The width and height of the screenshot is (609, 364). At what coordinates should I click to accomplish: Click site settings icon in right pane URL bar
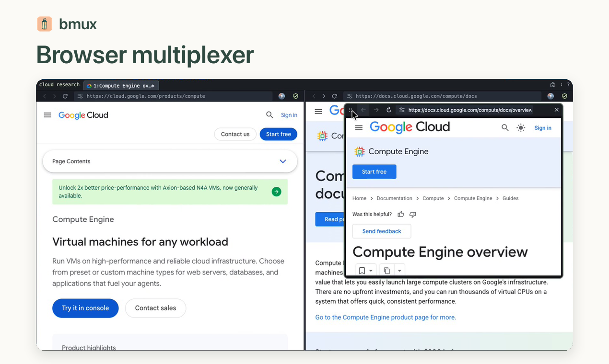349,96
